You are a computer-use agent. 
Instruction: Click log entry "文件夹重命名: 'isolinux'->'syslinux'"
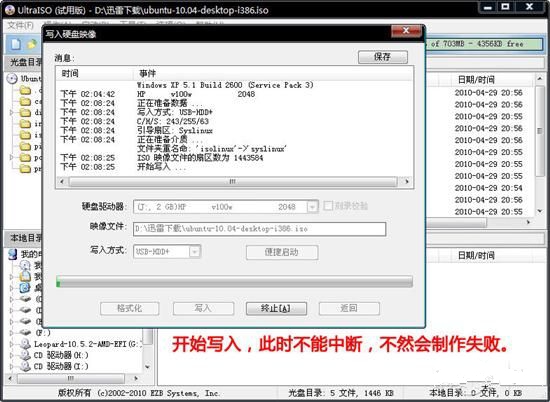[212, 149]
